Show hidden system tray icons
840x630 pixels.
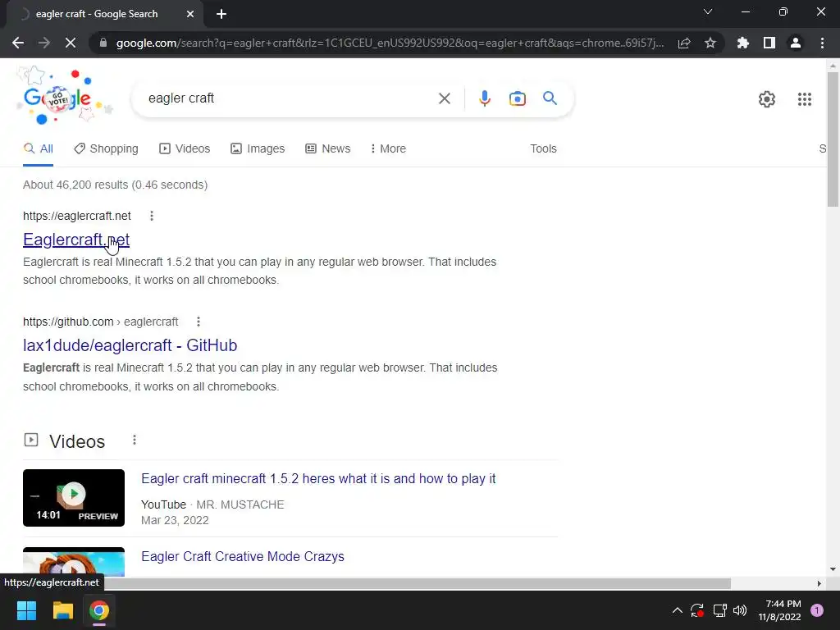pyautogui.click(x=677, y=610)
